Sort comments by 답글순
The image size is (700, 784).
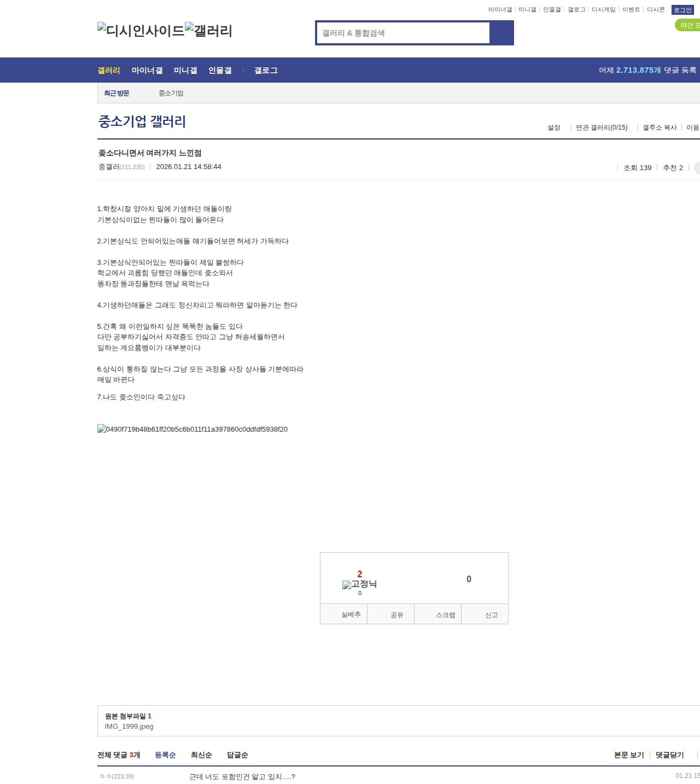click(237, 755)
